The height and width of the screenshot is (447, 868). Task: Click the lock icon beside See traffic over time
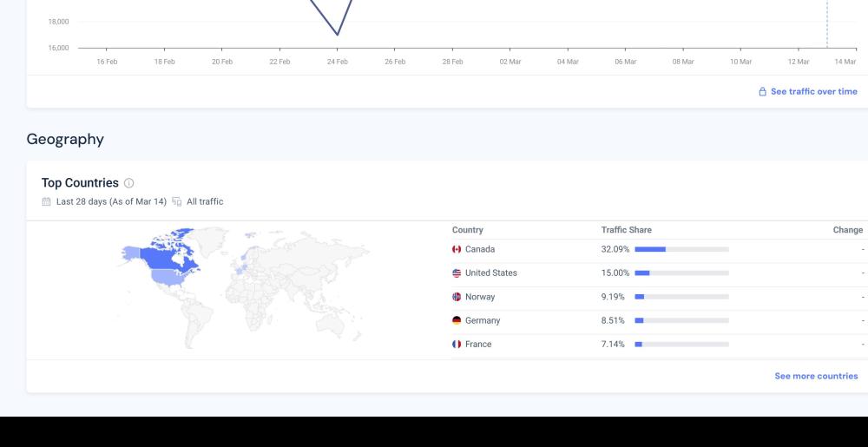pyautogui.click(x=762, y=91)
